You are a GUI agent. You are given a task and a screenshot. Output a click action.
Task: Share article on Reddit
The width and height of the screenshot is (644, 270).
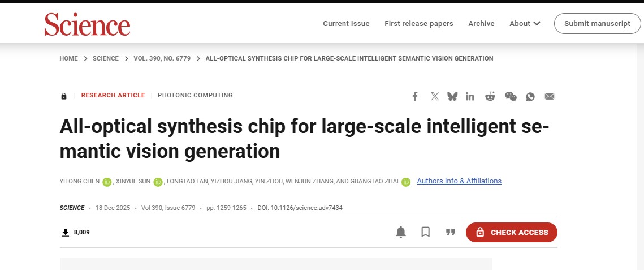[x=490, y=96]
